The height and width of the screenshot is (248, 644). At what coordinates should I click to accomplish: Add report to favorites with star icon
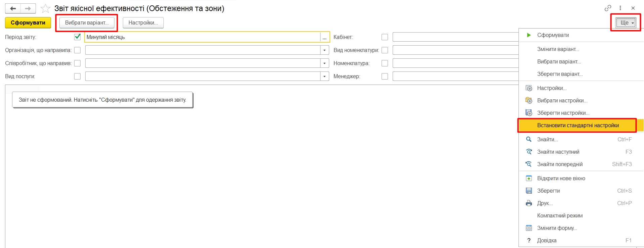click(x=45, y=8)
